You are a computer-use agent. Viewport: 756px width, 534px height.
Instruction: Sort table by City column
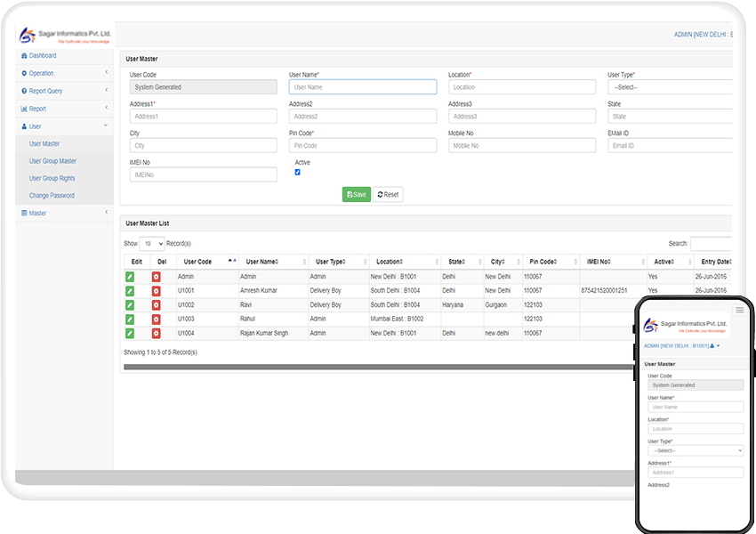pos(503,262)
